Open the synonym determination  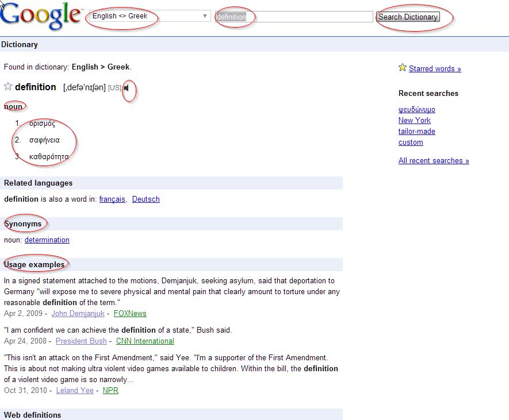(47, 240)
